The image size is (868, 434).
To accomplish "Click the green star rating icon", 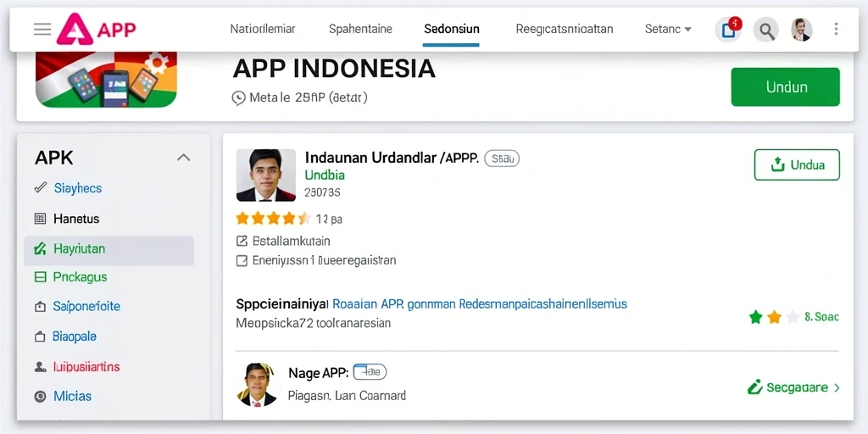I will [755, 317].
